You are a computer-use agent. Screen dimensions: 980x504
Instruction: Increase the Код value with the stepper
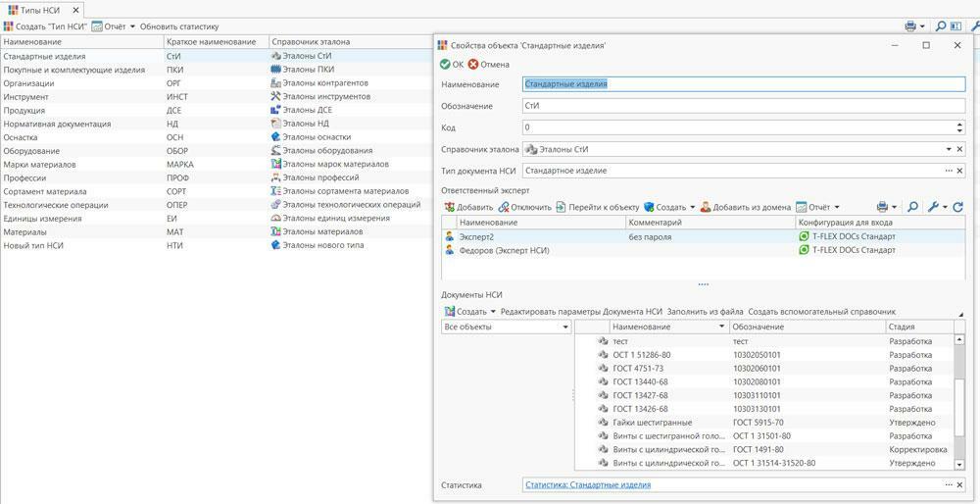tap(960, 124)
